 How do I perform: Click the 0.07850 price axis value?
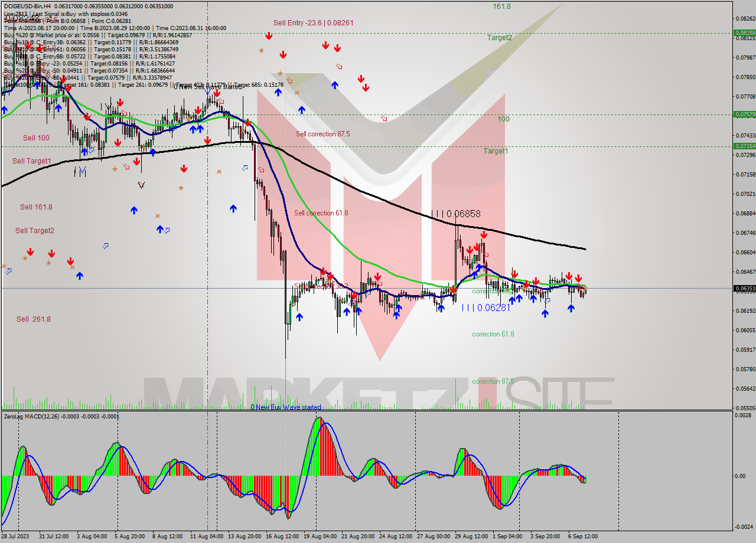point(746,77)
